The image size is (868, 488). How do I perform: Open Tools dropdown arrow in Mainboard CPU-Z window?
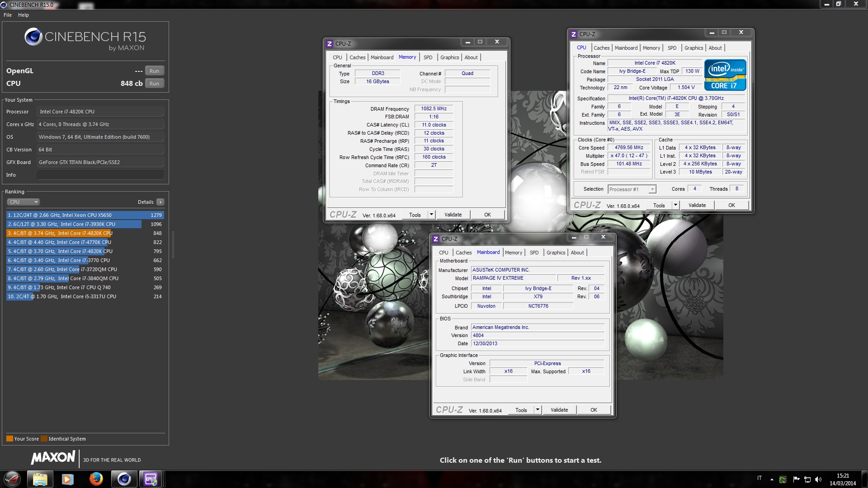point(538,410)
